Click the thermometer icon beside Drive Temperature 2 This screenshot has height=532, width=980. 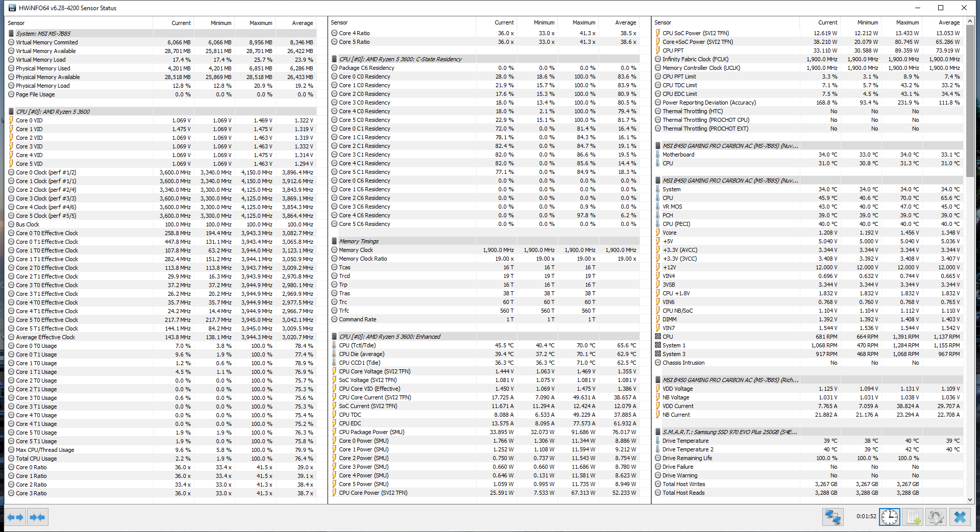click(658, 449)
